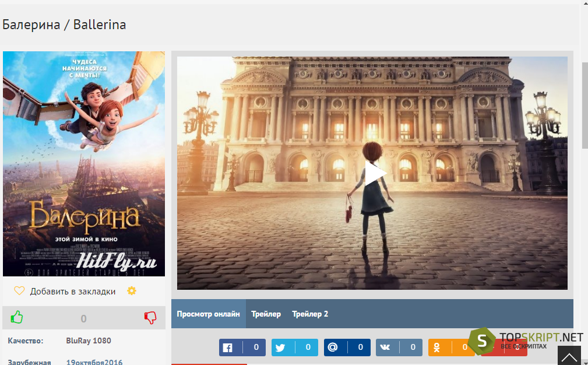Click the 19октября2016 date link
This screenshot has height=365, width=588.
tap(94, 362)
